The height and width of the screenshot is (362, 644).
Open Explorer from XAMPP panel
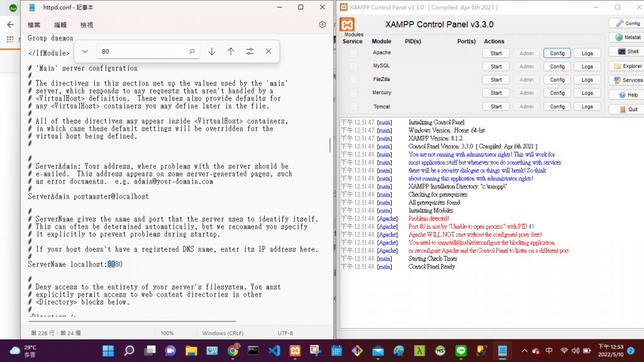(x=627, y=66)
